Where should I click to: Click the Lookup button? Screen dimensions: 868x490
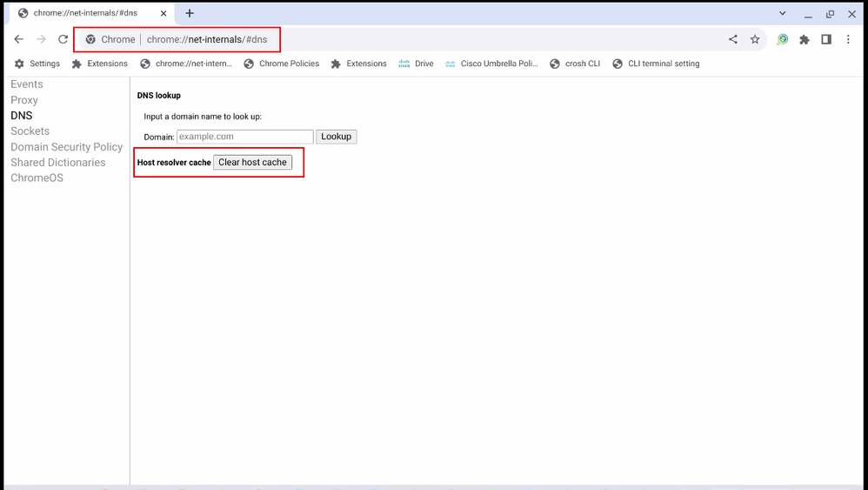336,137
